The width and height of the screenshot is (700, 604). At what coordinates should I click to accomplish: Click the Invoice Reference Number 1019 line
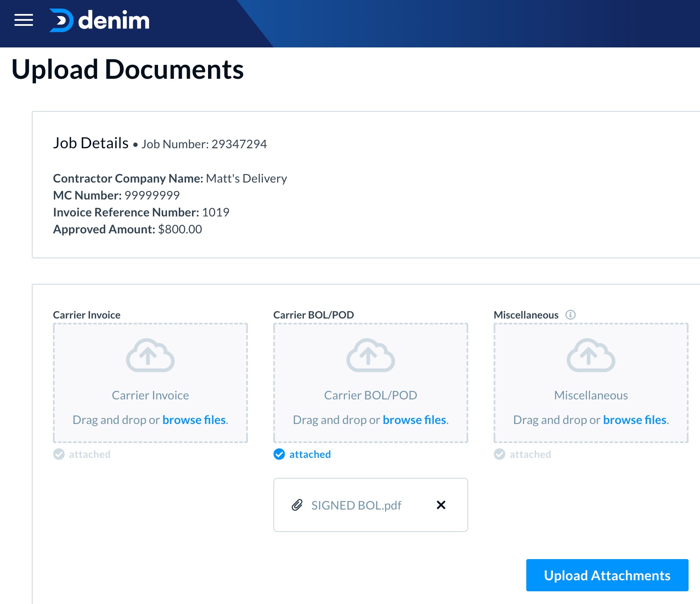click(x=141, y=212)
